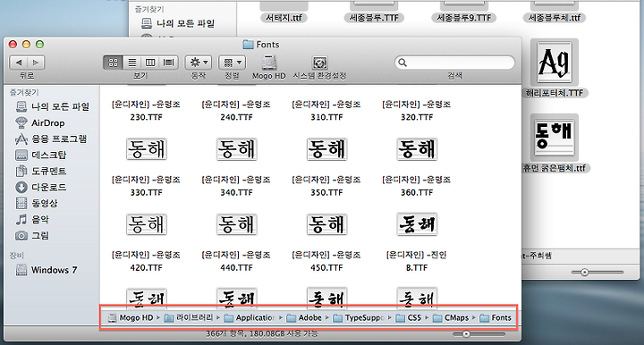Jump to CMaps folder in path bar
The width and height of the screenshot is (644, 345).
(451, 317)
